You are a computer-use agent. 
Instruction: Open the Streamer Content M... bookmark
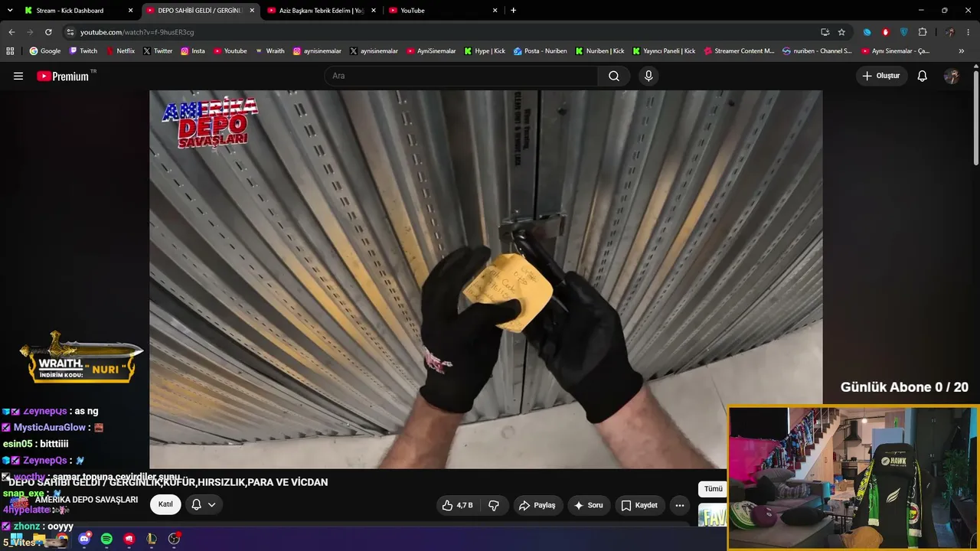click(x=739, y=51)
